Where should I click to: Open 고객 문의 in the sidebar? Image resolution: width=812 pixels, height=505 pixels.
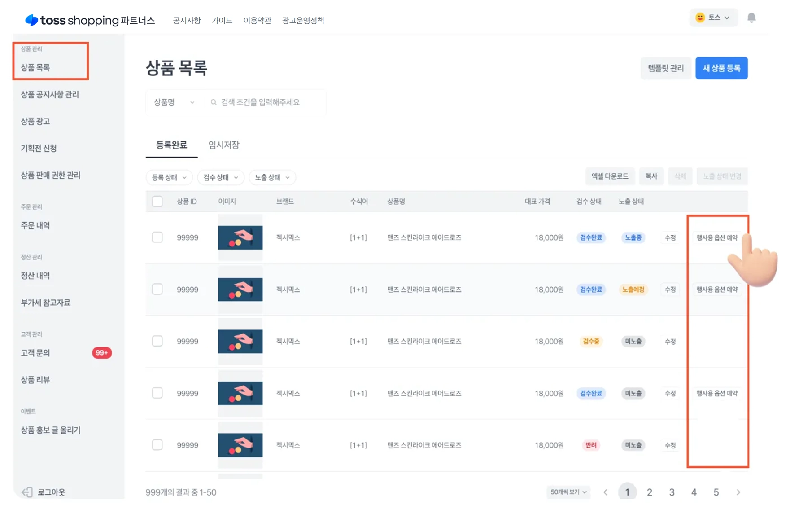click(x=35, y=353)
